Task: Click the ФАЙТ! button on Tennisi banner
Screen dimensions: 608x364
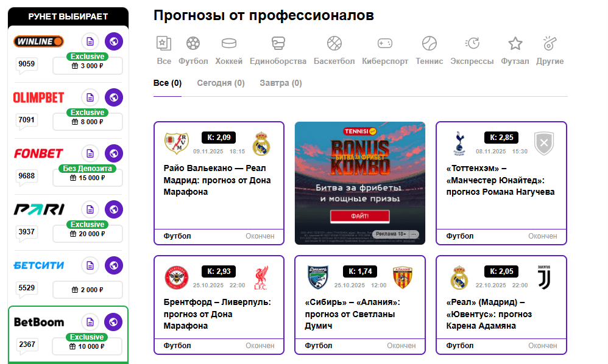Action: 360,216
